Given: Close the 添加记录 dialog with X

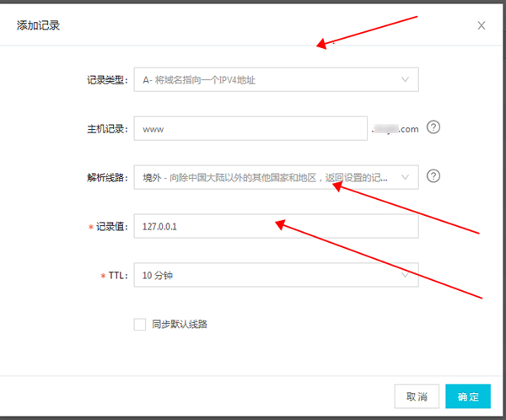Looking at the screenshot, I should click(482, 25).
